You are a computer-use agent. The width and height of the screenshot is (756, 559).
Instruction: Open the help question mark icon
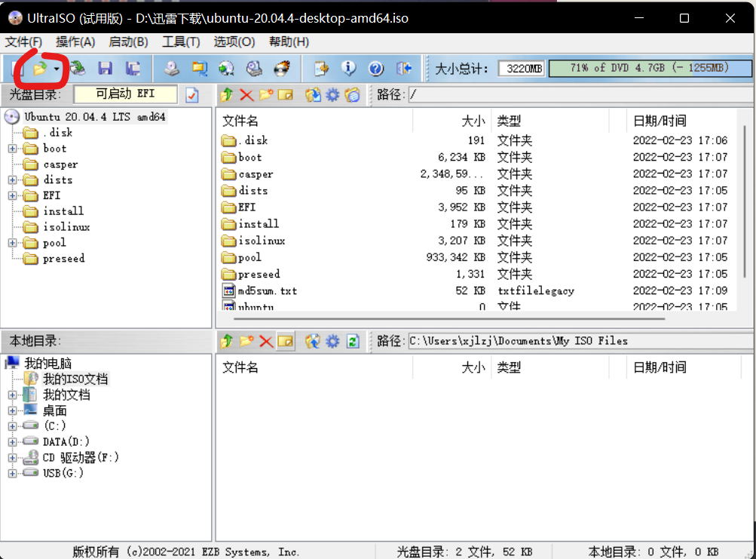(375, 69)
